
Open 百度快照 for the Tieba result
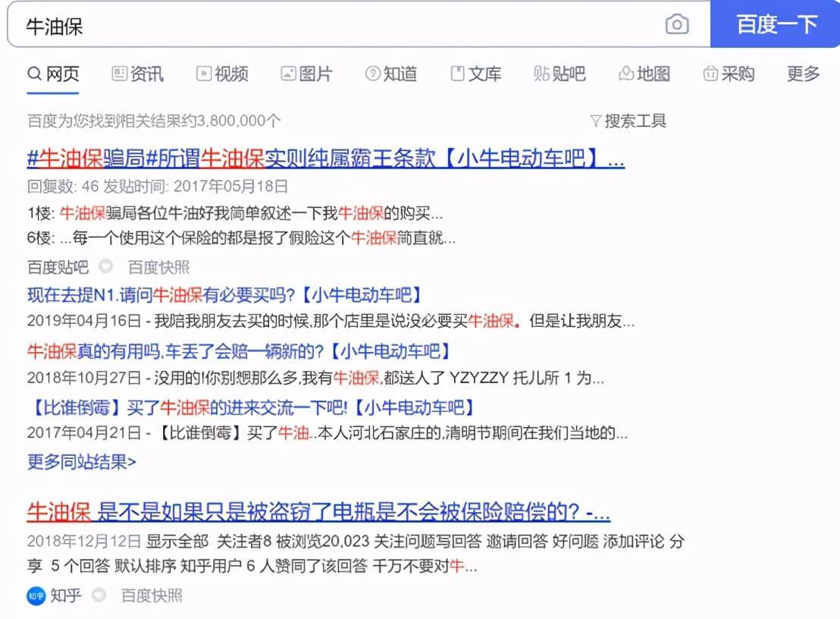(158, 267)
